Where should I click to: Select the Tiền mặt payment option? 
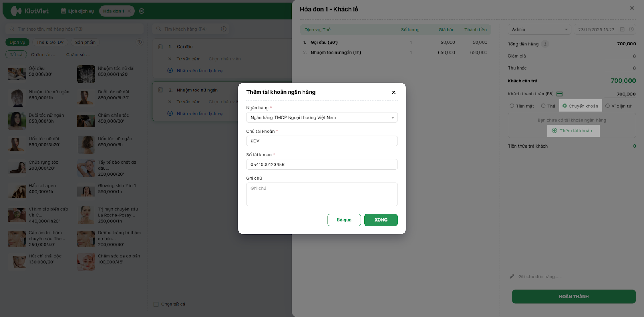[x=512, y=106]
